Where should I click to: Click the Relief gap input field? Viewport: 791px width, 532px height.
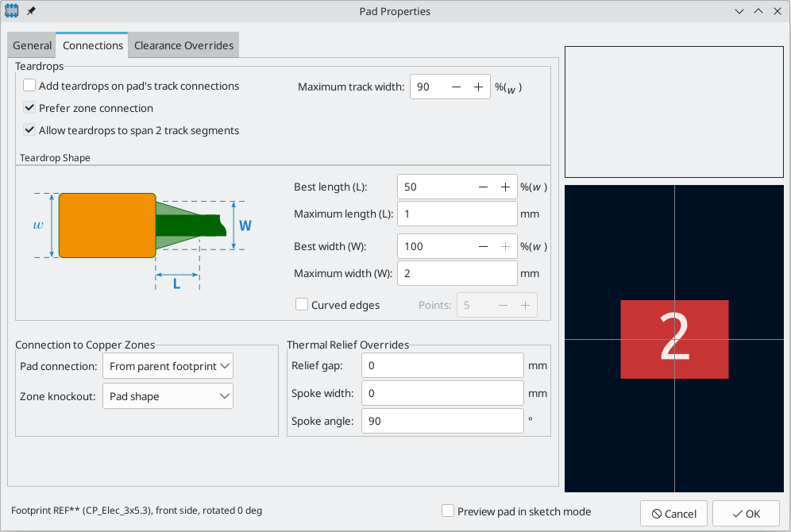coord(442,365)
